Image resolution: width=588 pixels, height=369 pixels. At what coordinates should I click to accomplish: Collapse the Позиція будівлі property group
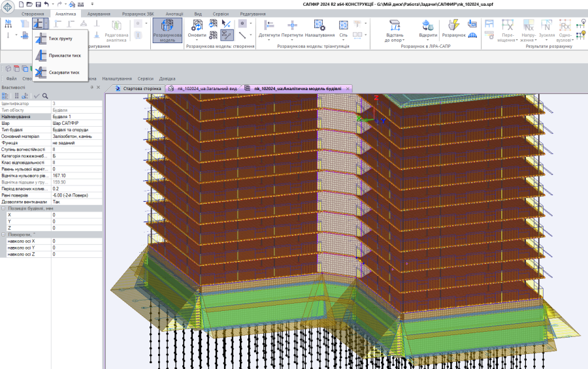3,208
